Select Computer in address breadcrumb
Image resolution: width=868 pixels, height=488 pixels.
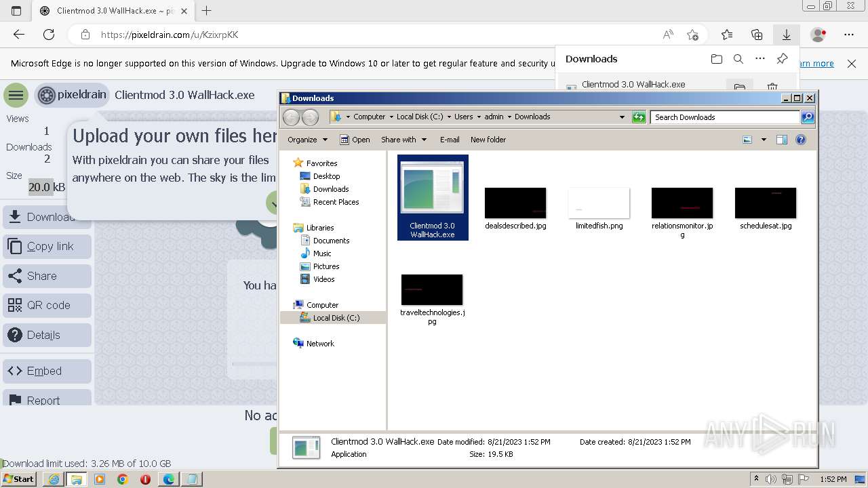369,117
